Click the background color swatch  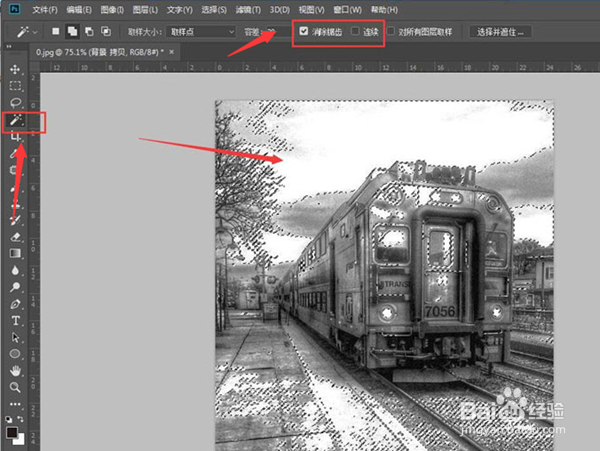(x=20, y=440)
